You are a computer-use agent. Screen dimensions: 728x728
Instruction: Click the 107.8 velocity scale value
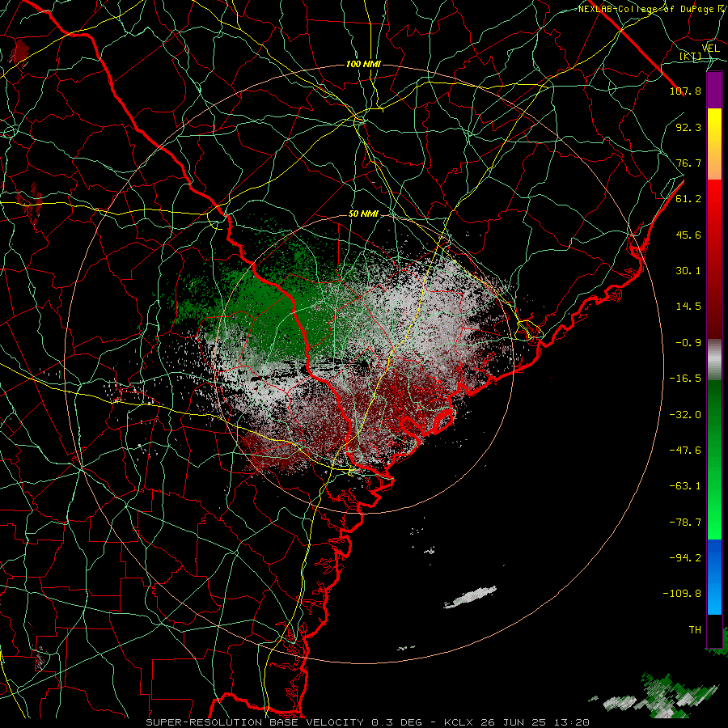pyautogui.click(x=685, y=91)
